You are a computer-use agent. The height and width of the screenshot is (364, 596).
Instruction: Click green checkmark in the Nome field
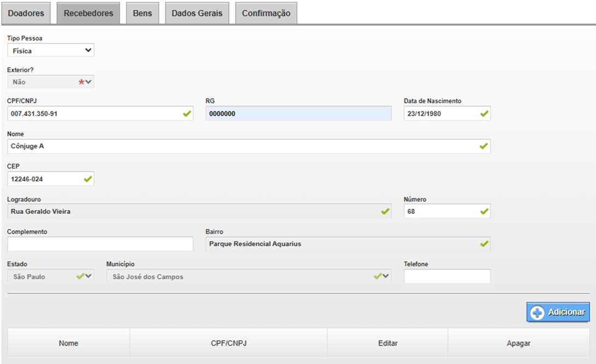484,146
